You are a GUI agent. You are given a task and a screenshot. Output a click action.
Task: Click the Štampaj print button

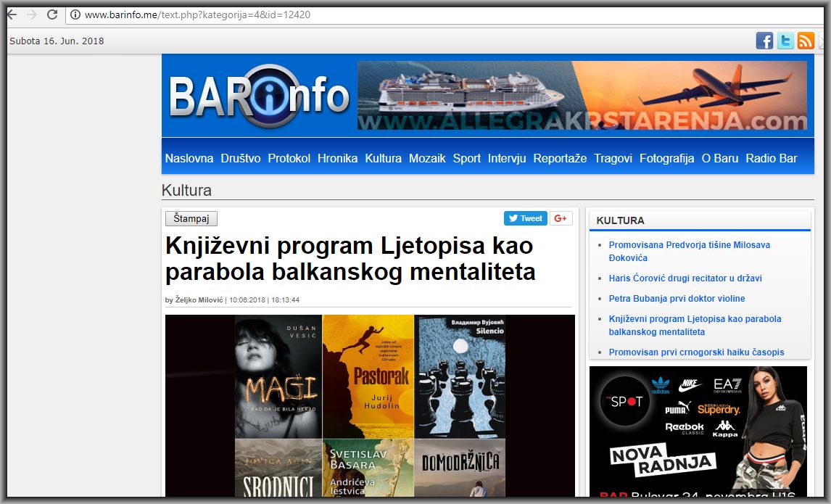pyautogui.click(x=191, y=218)
